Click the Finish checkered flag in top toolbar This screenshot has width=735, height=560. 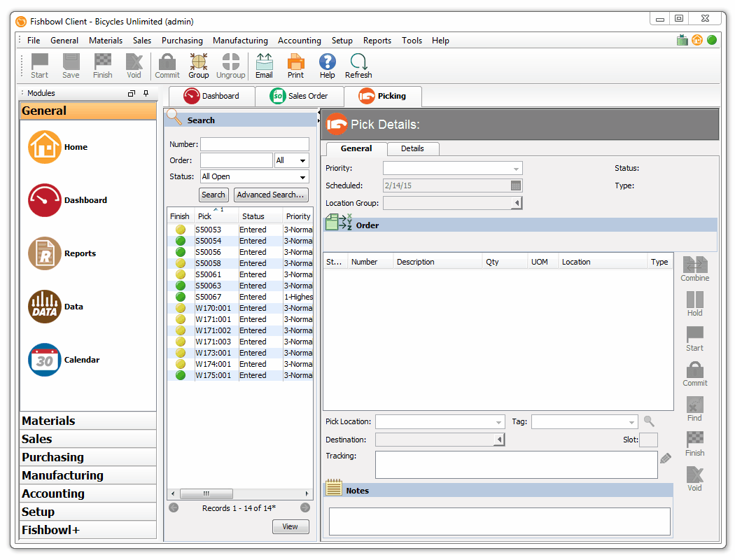click(x=103, y=66)
